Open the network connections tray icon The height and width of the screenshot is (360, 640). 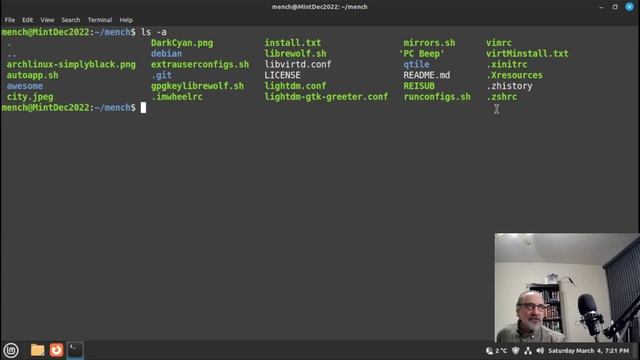tap(528, 351)
